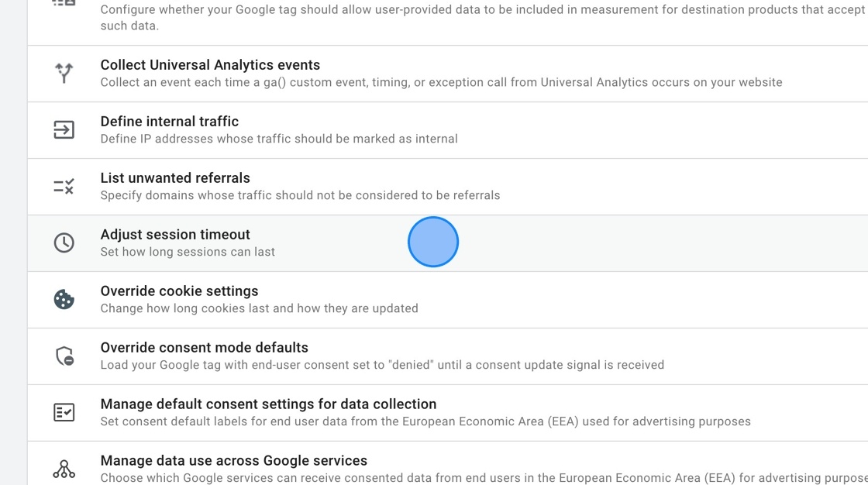Open the Define internal traffic setting

(x=169, y=121)
